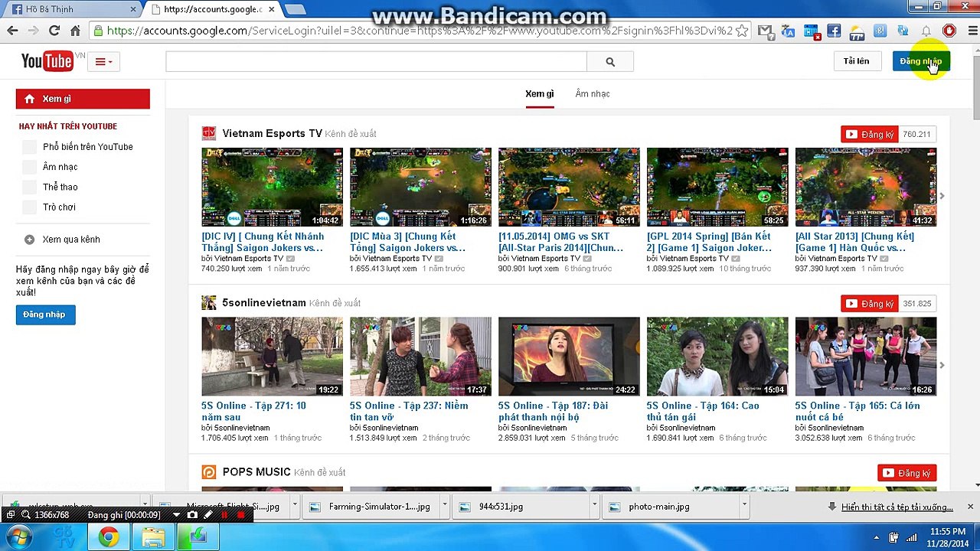Image resolution: width=980 pixels, height=551 pixels.
Task: Open dropdown for 944x531.jpg download
Action: point(594,506)
